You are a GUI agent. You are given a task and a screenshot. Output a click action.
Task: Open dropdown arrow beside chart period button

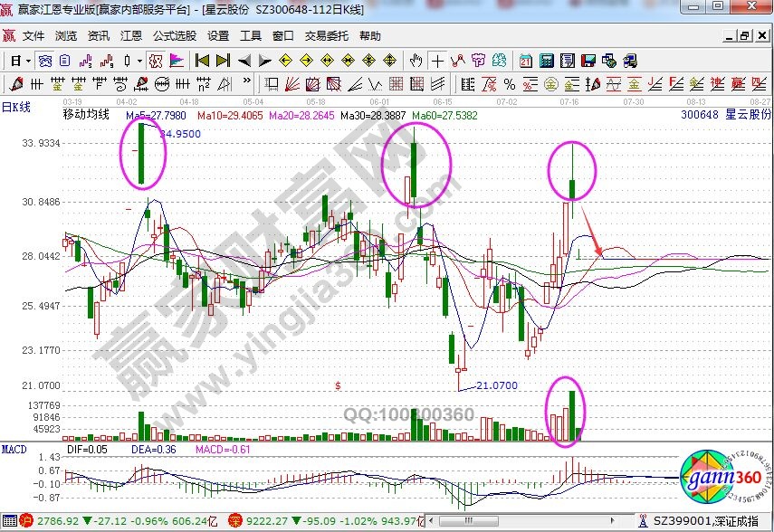[x=29, y=61]
